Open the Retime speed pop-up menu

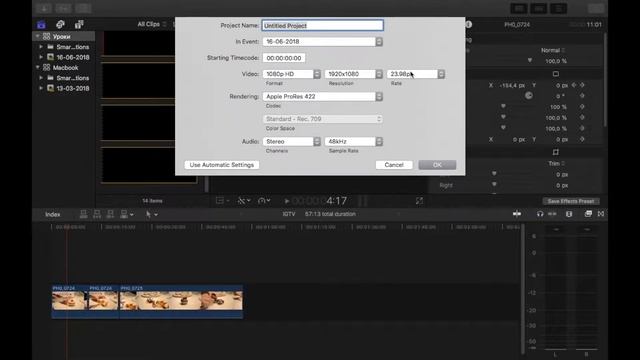point(264,201)
